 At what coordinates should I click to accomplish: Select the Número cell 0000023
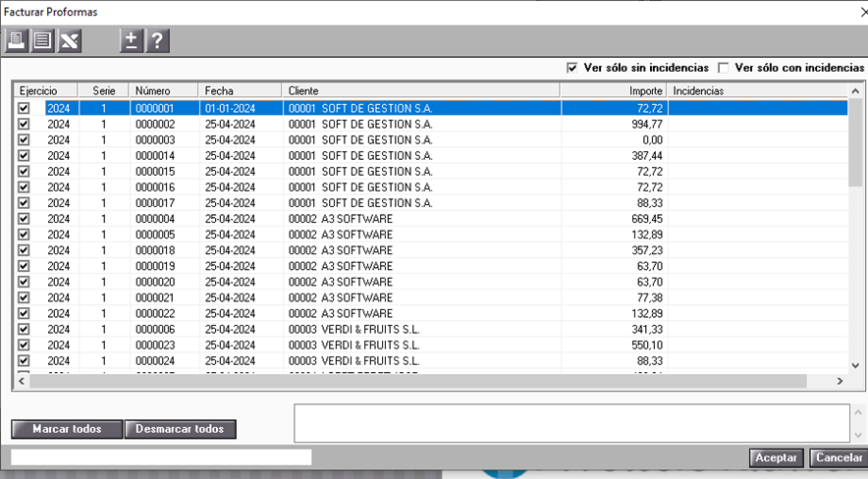(164, 345)
